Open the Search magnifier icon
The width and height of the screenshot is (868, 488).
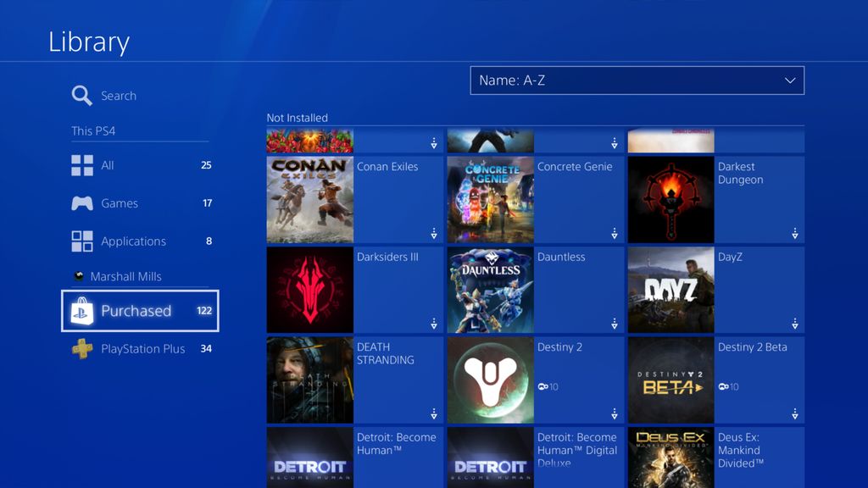[x=81, y=95]
